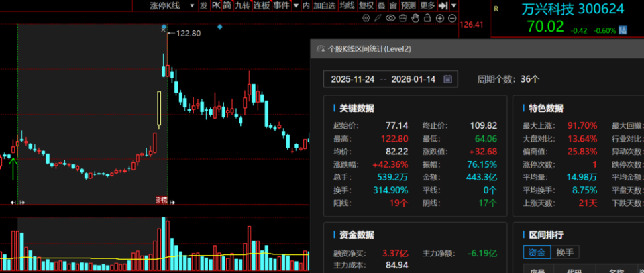Image resolution: width=644 pixels, height=273 pixels.
Task: Click the 主力成本 value 84.94
Action: click(396, 265)
